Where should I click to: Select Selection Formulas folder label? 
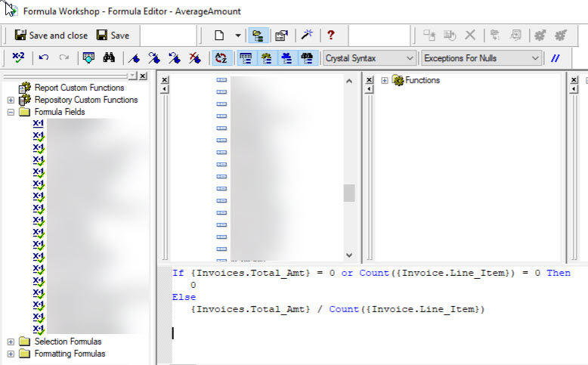tap(68, 342)
